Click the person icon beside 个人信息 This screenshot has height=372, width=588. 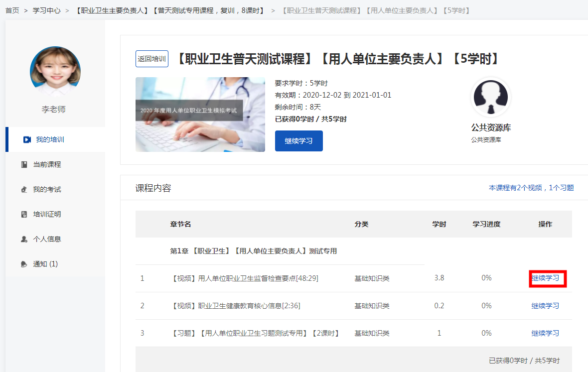pyautogui.click(x=24, y=239)
